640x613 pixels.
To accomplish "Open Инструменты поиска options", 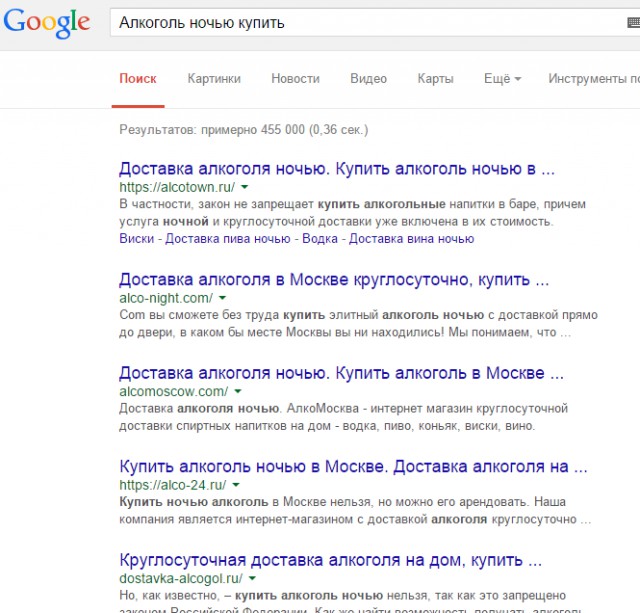I will pos(594,78).
